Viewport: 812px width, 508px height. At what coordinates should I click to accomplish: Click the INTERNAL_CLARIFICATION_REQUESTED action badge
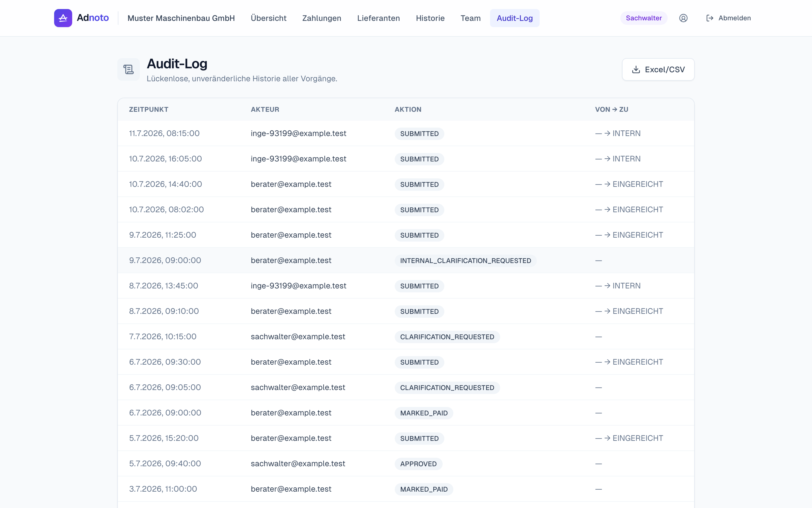tap(465, 261)
